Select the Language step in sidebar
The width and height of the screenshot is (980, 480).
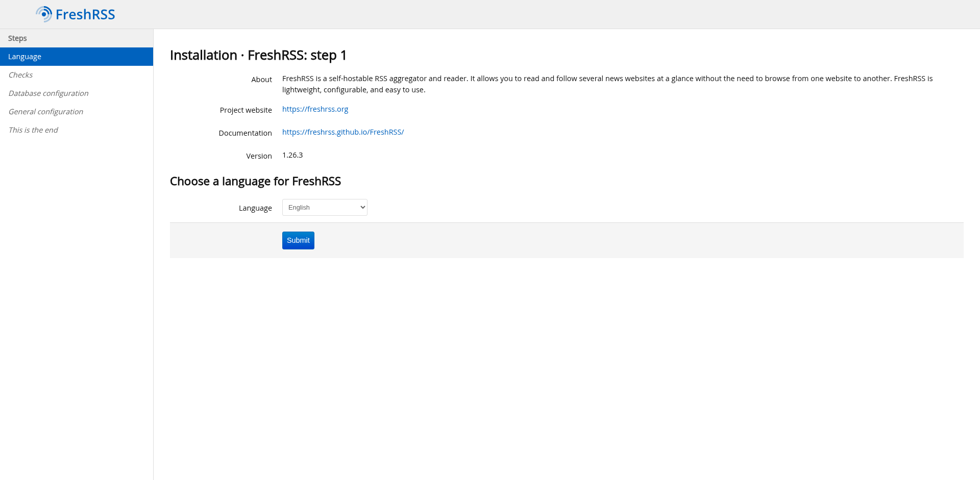77,57
